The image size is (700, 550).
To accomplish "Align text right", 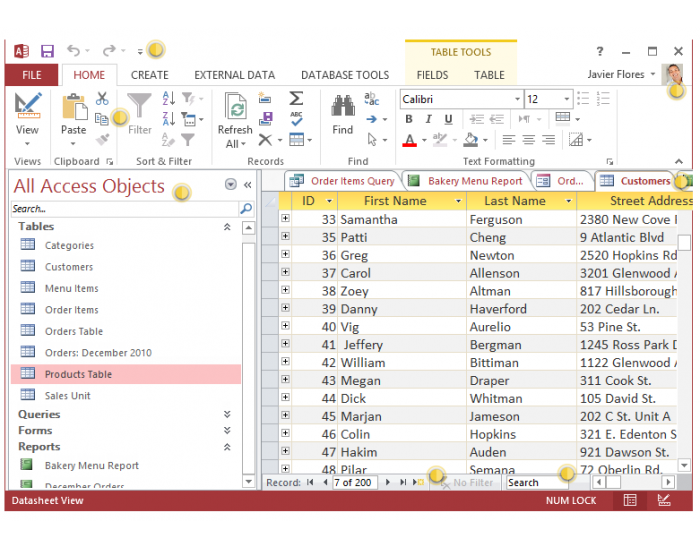I will pos(548,140).
